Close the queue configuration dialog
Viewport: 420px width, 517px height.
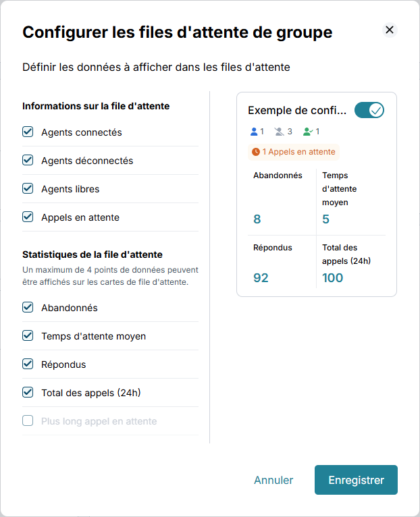pos(389,30)
